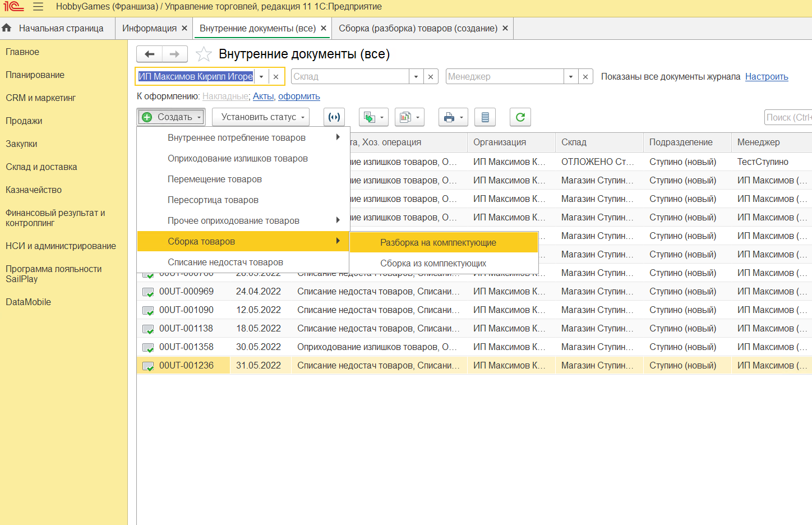
Task: Expand the Менеджер filter dropdown arrow
Action: coord(571,77)
